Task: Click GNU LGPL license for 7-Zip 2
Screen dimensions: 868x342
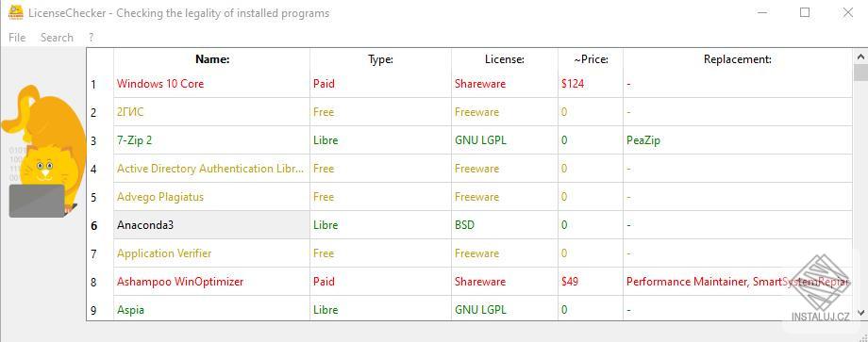Action: (x=505, y=140)
